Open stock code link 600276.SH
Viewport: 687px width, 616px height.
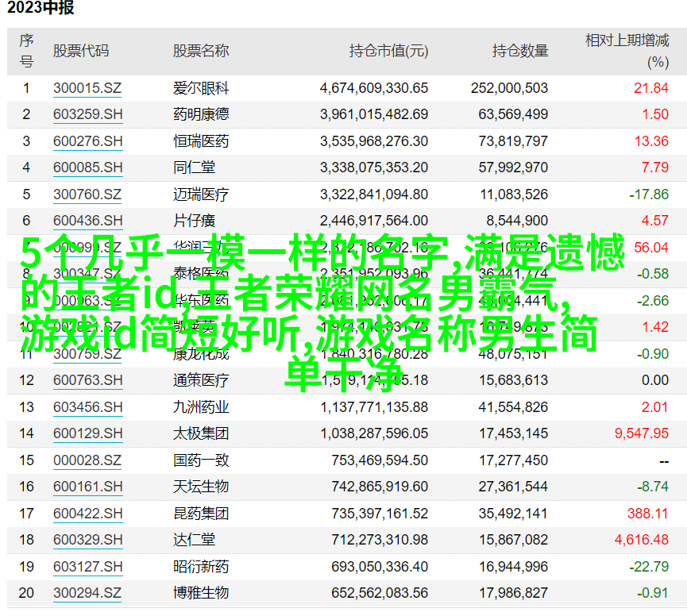click(87, 141)
